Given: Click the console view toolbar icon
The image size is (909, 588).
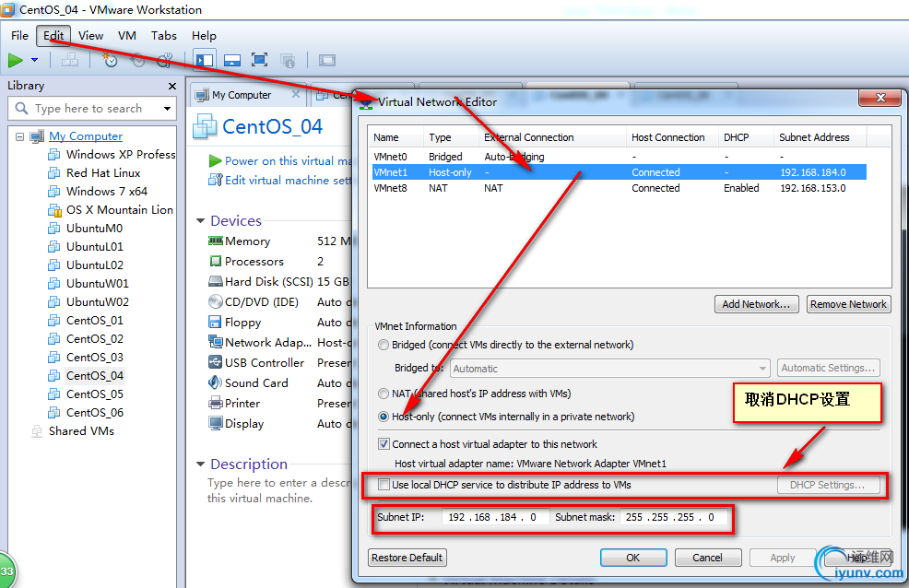Looking at the screenshot, I should [327, 60].
